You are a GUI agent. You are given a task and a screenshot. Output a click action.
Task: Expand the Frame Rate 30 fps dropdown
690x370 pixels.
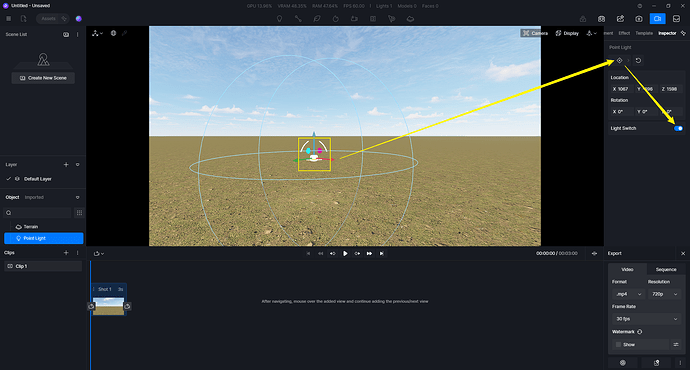(646, 319)
